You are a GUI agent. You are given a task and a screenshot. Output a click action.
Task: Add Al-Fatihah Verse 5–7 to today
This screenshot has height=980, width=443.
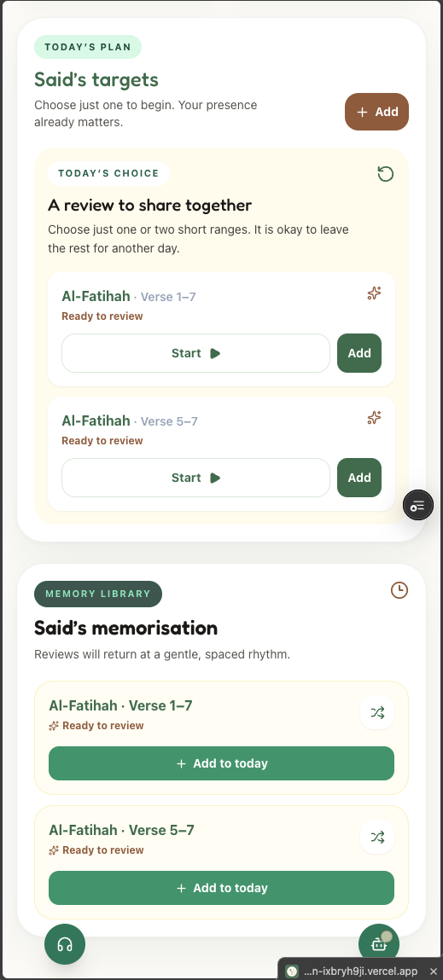(x=222, y=888)
